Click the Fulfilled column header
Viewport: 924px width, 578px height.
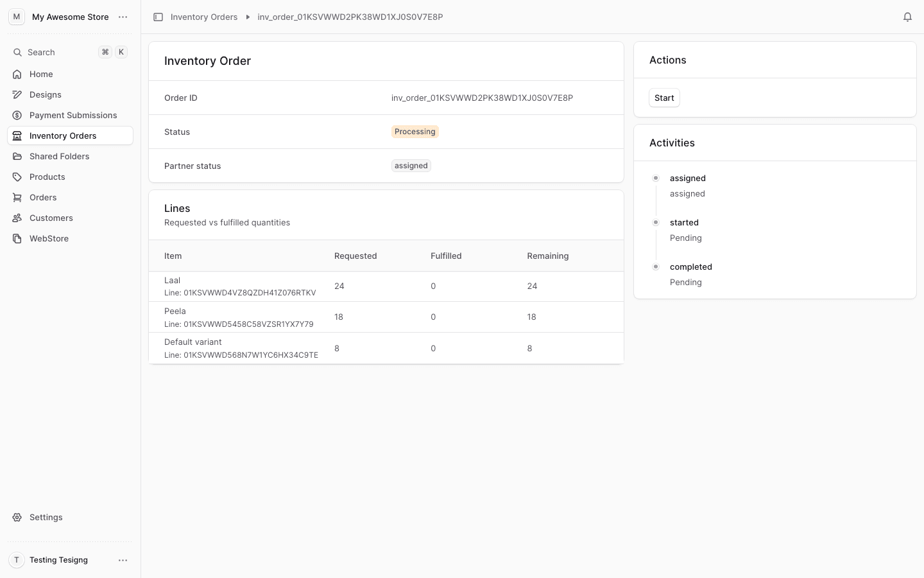[446, 256]
